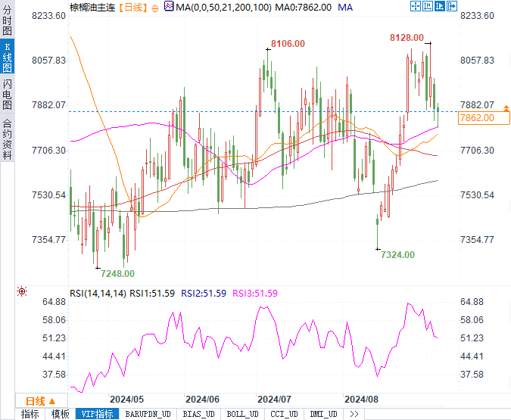Image resolution: width=511 pixels, height=420 pixels.
Task: Click the orange price marker arrow on right axis
Action: pyautogui.click(x=506, y=108)
